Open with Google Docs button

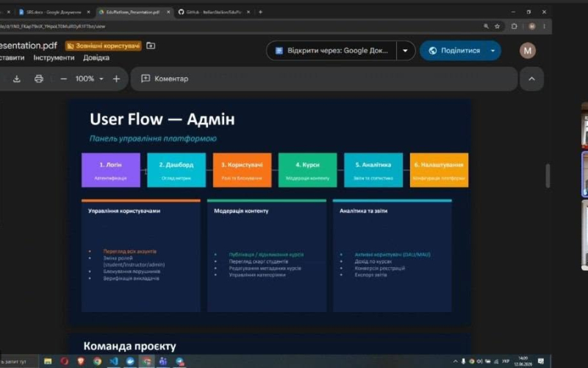[331, 51]
